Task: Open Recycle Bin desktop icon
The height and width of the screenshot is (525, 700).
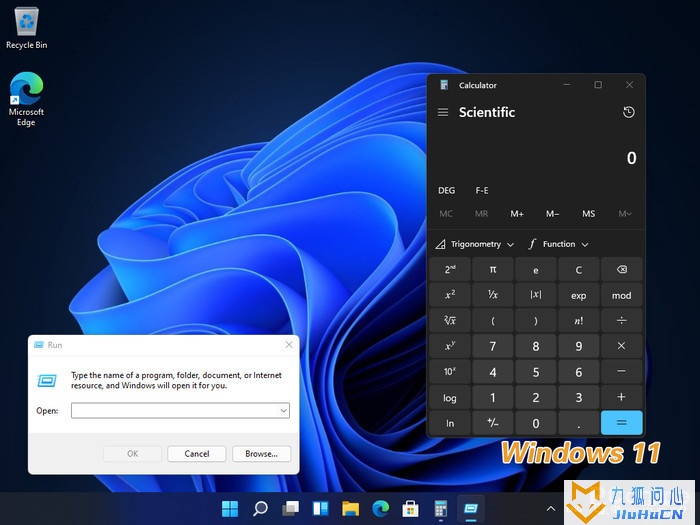Action: point(26,28)
